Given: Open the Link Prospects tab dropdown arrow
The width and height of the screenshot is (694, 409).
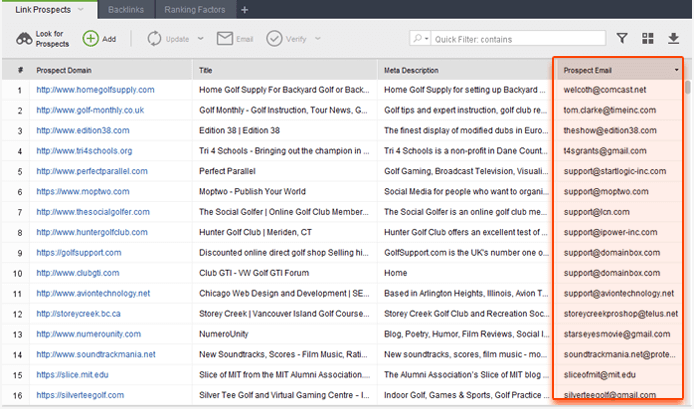Looking at the screenshot, I should [81, 9].
